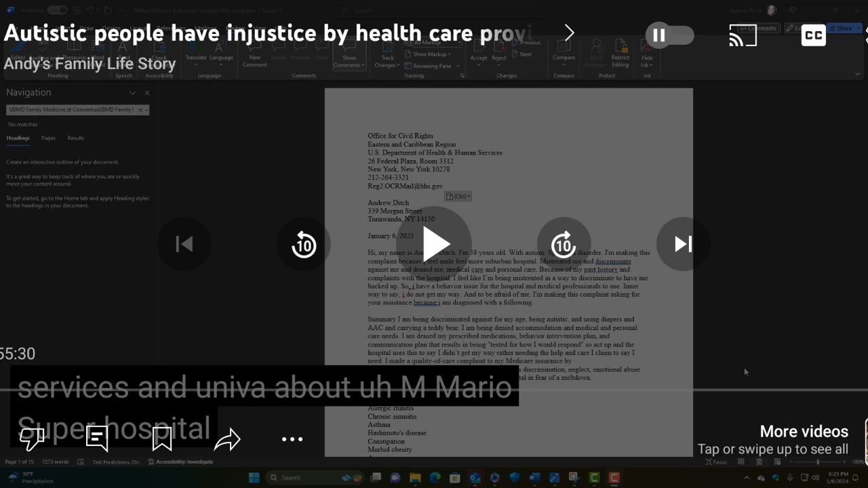The height and width of the screenshot is (488, 868).
Task: Skip forward 10 seconds
Action: click(564, 244)
